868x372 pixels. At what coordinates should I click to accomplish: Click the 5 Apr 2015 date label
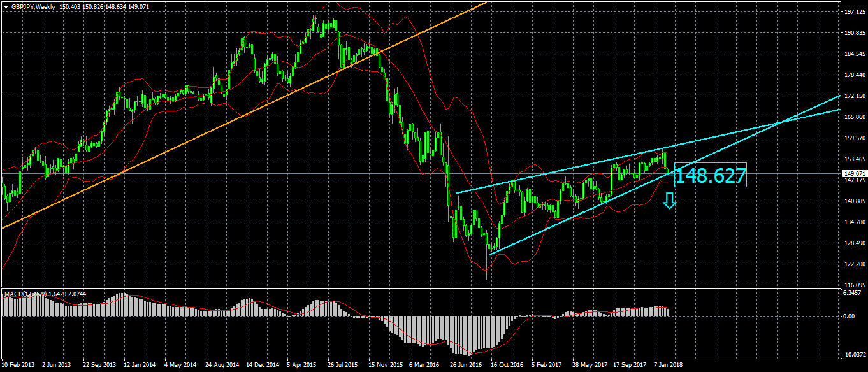(x=303, y=366)
